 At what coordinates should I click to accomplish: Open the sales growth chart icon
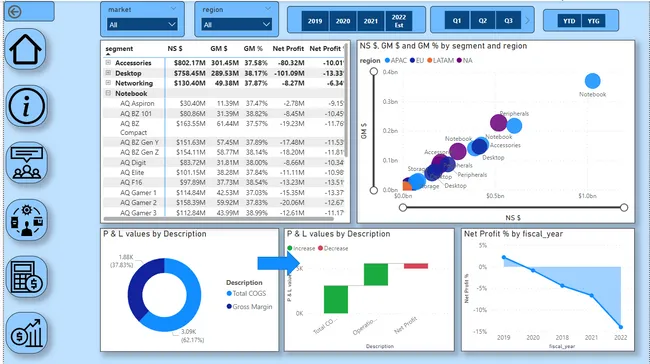coord(27,333)
